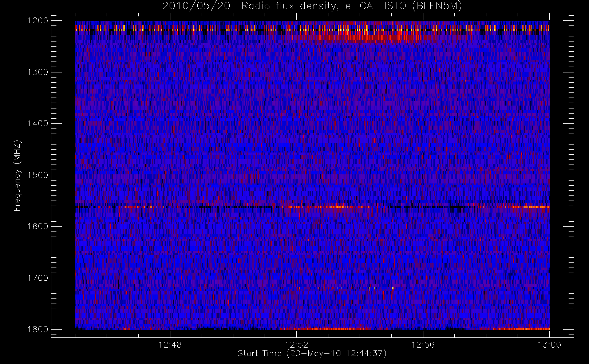The height and width of the screenshot is (364, 589).
Task: Click the 1500 frequency tick label
Action: (x=38, y=175)
